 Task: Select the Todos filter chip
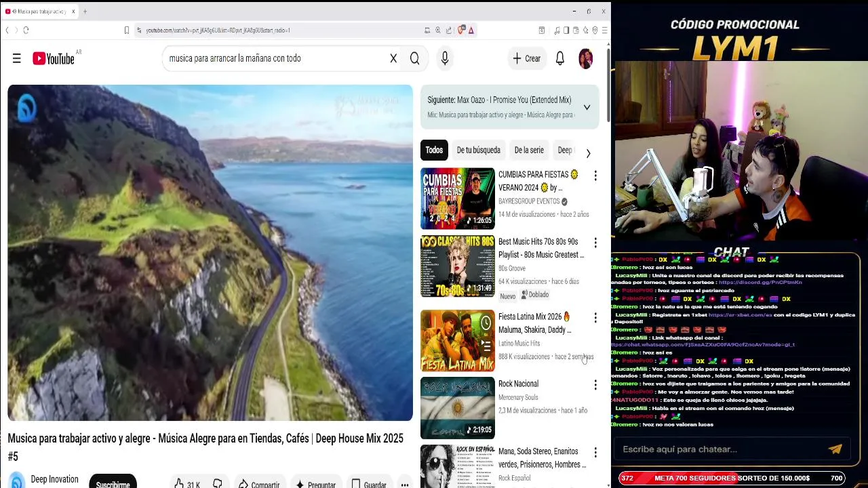434,150
